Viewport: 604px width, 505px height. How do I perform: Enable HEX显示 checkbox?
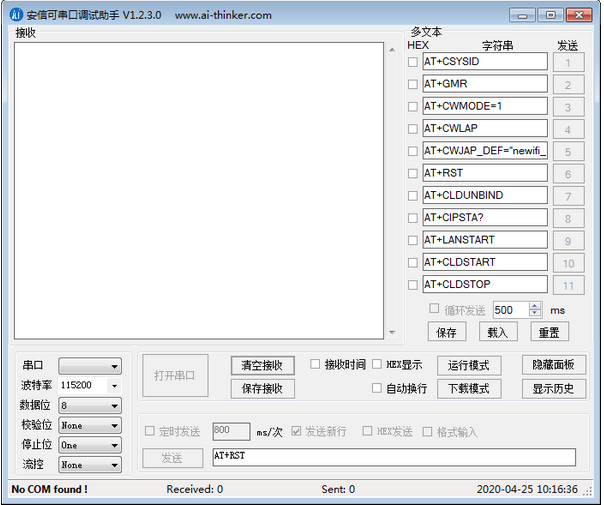pyautogui.click(x=377, y=364)
